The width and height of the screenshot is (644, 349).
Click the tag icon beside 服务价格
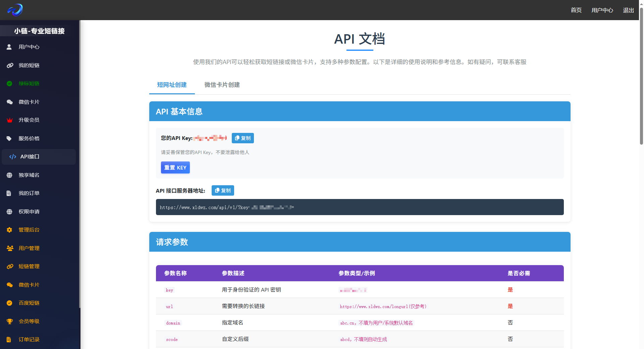9,139
